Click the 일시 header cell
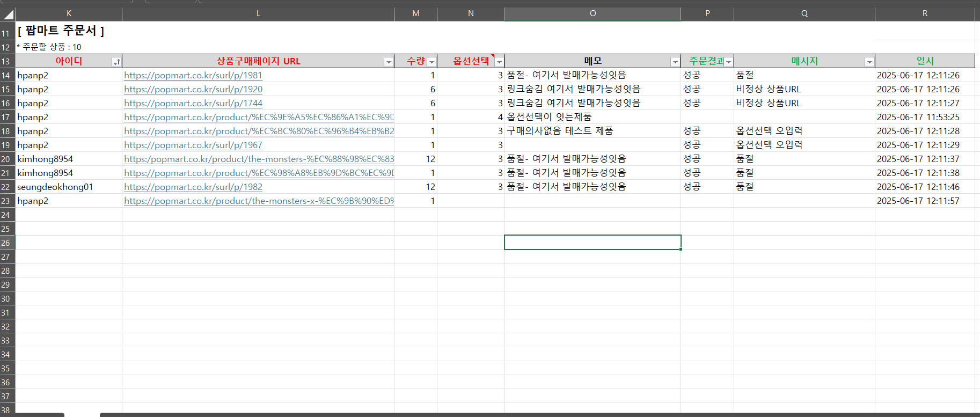Image resolution: width=980 pixels, height=417 pixels. coord(925,61)
